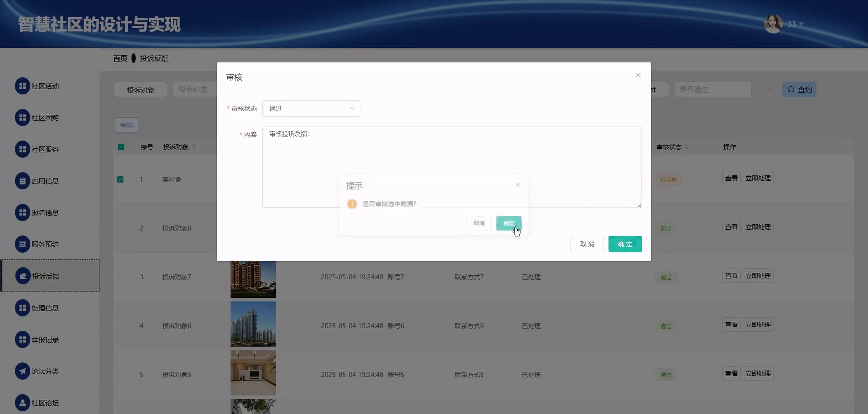Confirm the prompt with small 确定 button
Screen dimensions: 868x414
point(508,223)
